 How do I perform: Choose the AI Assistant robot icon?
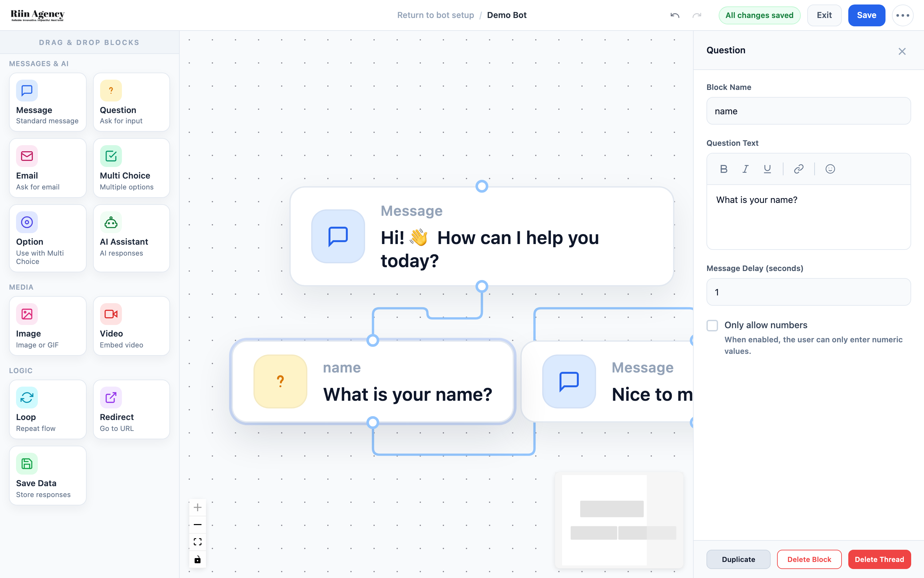point(111,222)
